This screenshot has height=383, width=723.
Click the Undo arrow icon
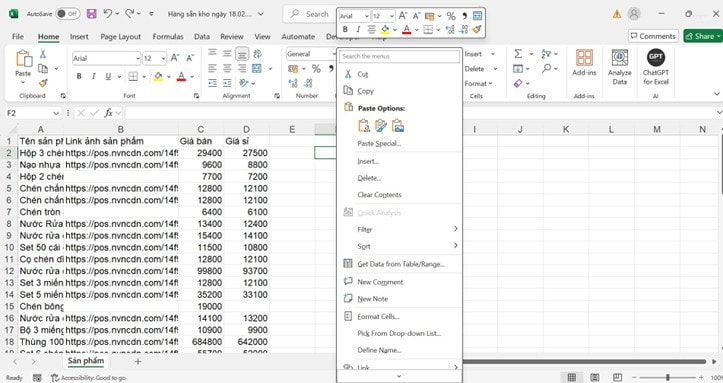pos(107,14)
